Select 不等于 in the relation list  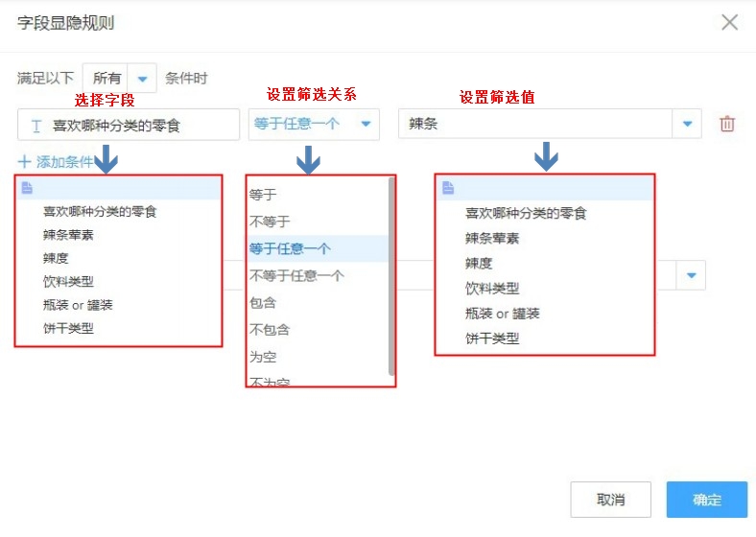click(x=270, y=222)
